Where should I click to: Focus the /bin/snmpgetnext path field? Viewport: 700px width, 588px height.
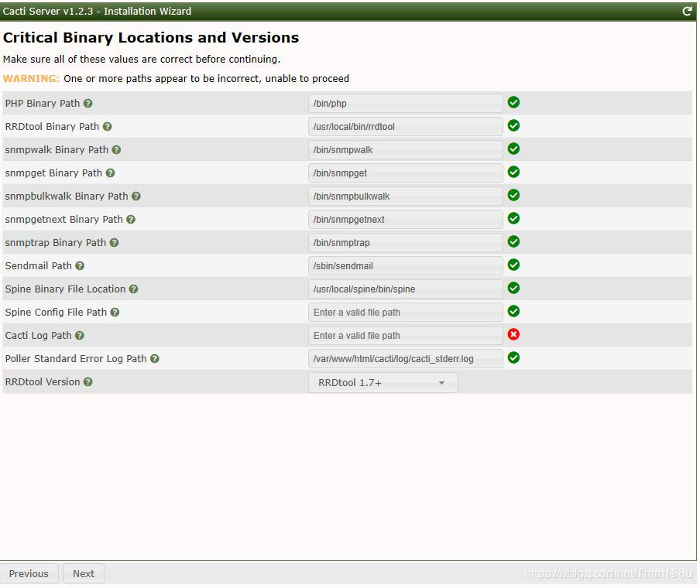click(405, 220)
